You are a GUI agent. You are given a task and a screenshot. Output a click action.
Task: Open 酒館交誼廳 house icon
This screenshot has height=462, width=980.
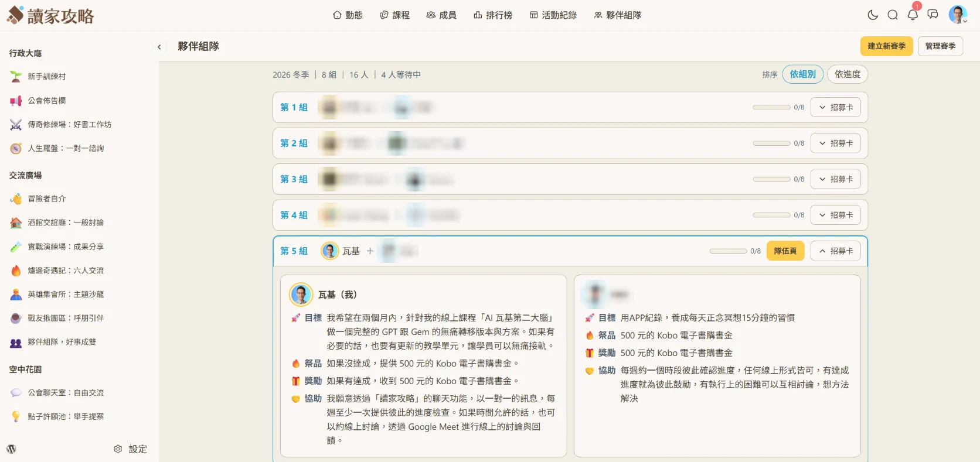(16, 223)
